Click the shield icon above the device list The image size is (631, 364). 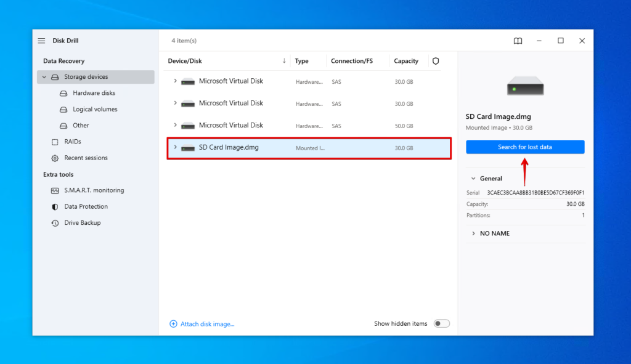tap(436, 61)
